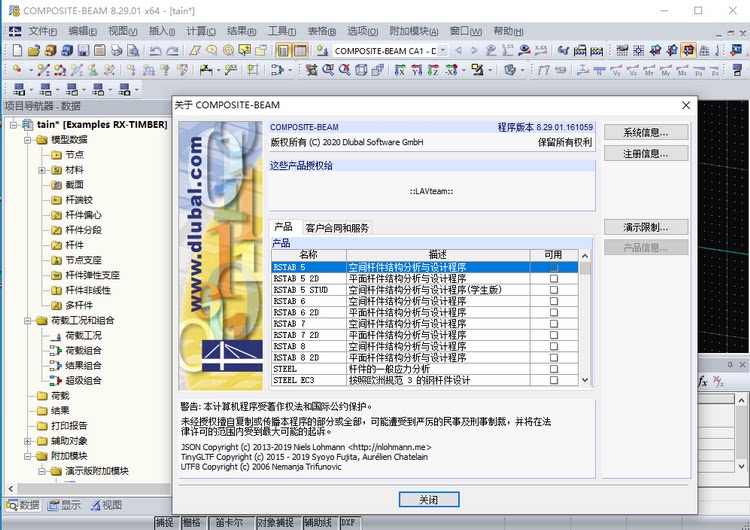Collapse the 模型数据 tree node

(27, 140)
